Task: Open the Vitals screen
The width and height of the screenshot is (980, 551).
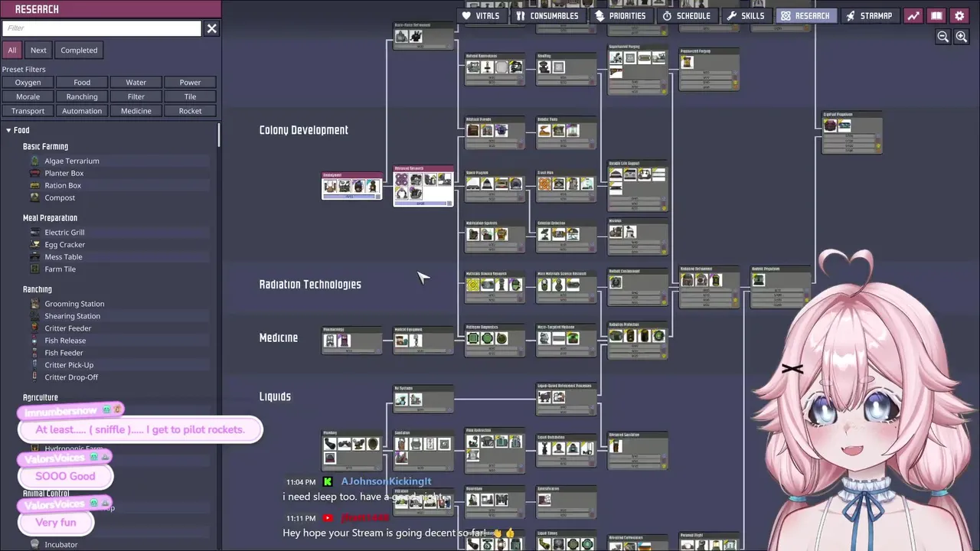Action: pyautogui.click(x=480, y=15)
